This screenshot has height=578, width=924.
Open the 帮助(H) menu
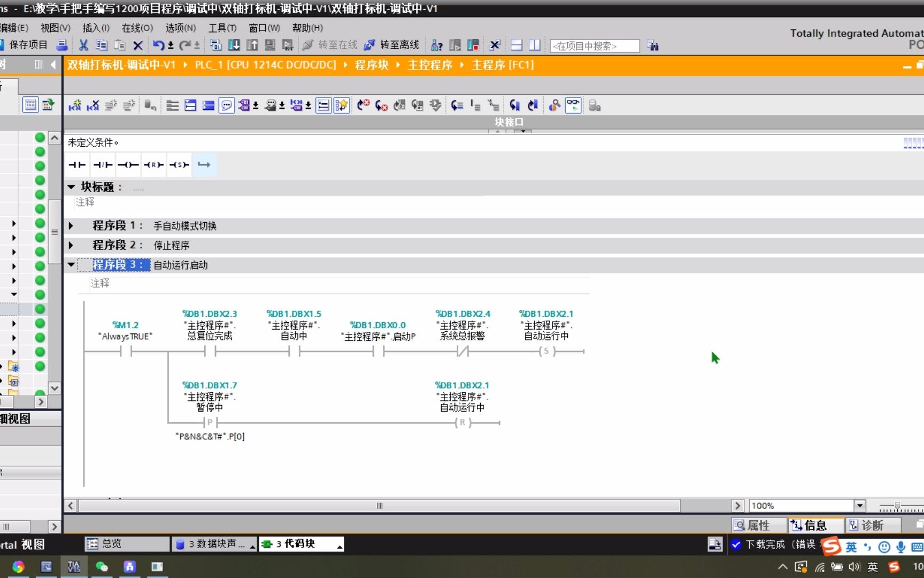[307, 28]
